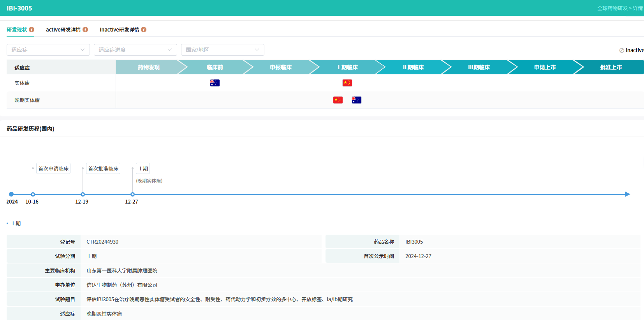Click 全球药物研发 breadcrumb link

click(x=612, y=8)
